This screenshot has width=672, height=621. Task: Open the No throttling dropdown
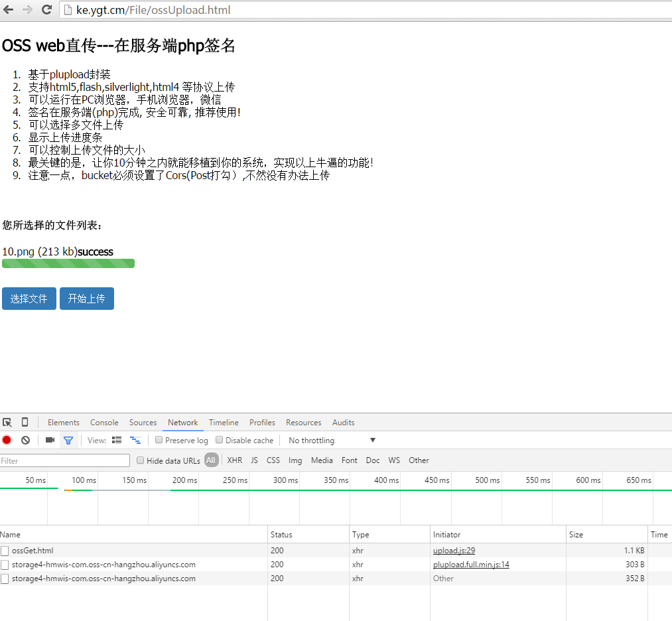[x=332, y=441]
